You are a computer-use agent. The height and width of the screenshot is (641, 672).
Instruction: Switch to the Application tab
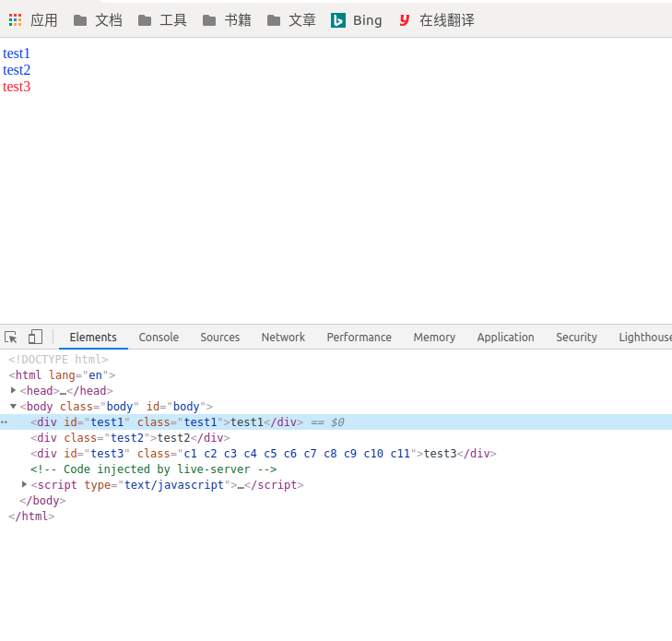[506, 337]
